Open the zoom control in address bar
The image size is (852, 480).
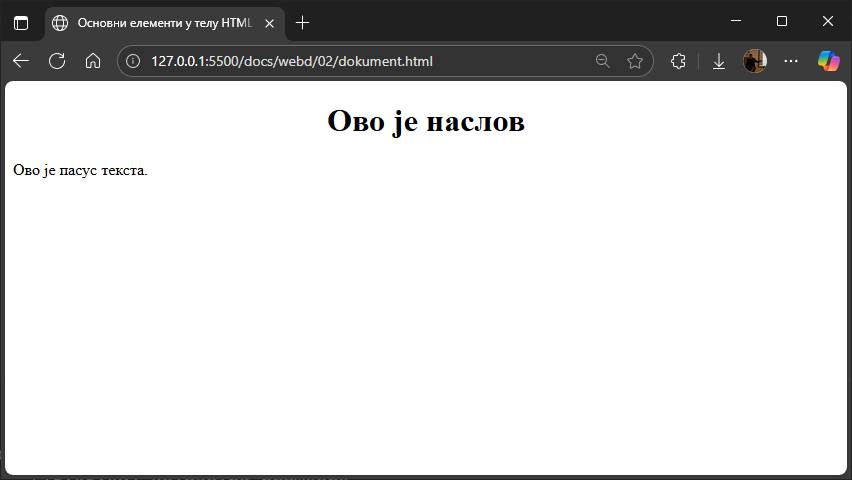pyautogui.click(x=602, y=61)
